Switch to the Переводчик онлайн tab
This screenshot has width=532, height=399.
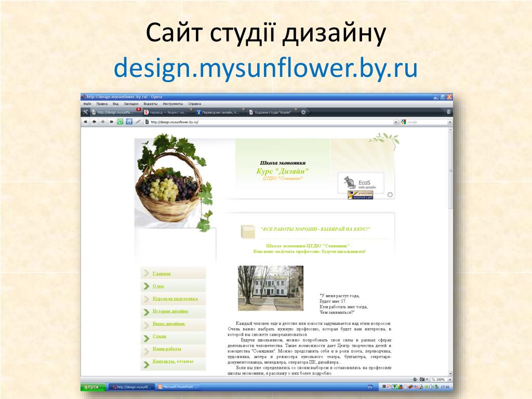pos(220,112)
